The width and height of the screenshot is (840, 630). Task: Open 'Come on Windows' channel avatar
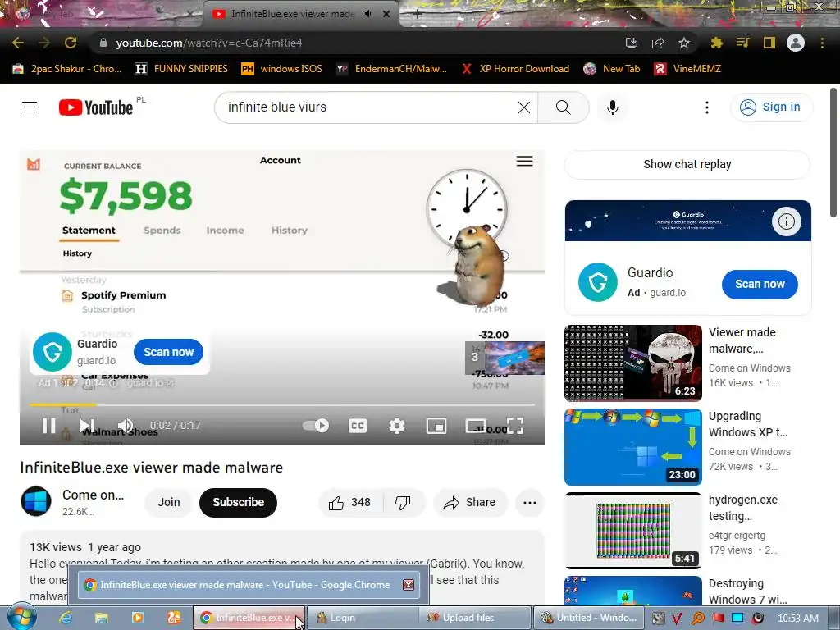pyautogui.click(x=36, y=501)
